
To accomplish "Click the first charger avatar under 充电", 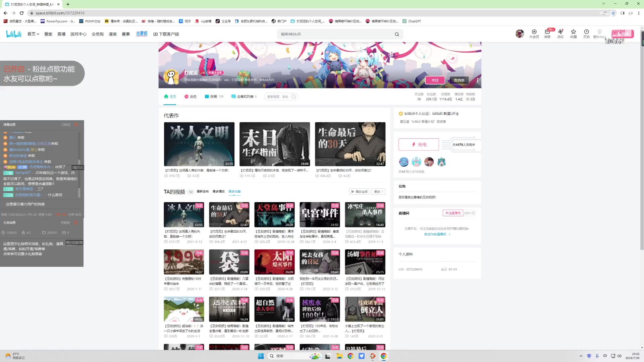I will pos(404,162).
